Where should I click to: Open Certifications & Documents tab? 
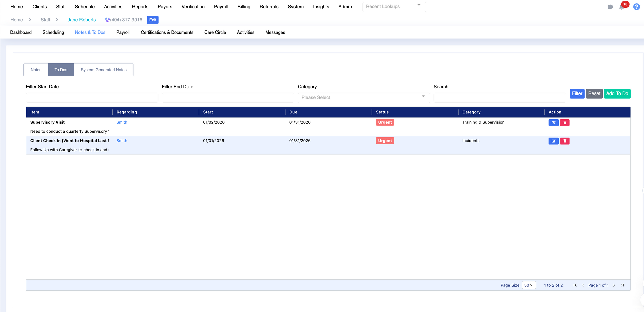(x=167, y=32)
